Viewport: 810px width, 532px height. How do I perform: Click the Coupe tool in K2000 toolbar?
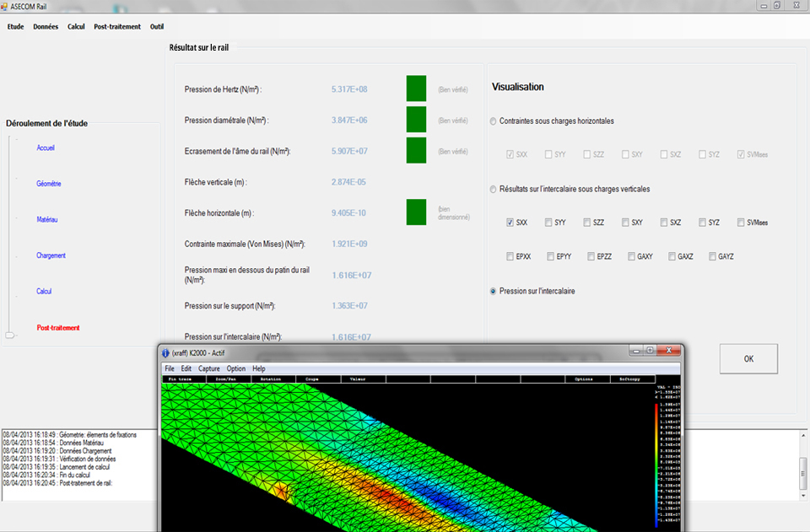(x=312, y=379)
